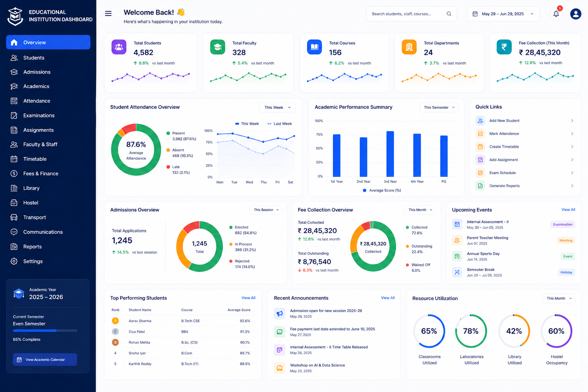Select Overview in sidebar
Screen dimensions: 588x392
48,42
